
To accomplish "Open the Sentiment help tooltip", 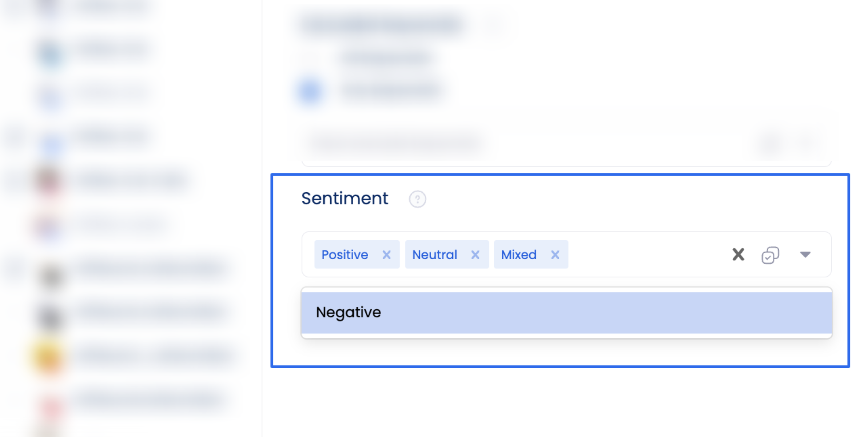I will 417,199.
